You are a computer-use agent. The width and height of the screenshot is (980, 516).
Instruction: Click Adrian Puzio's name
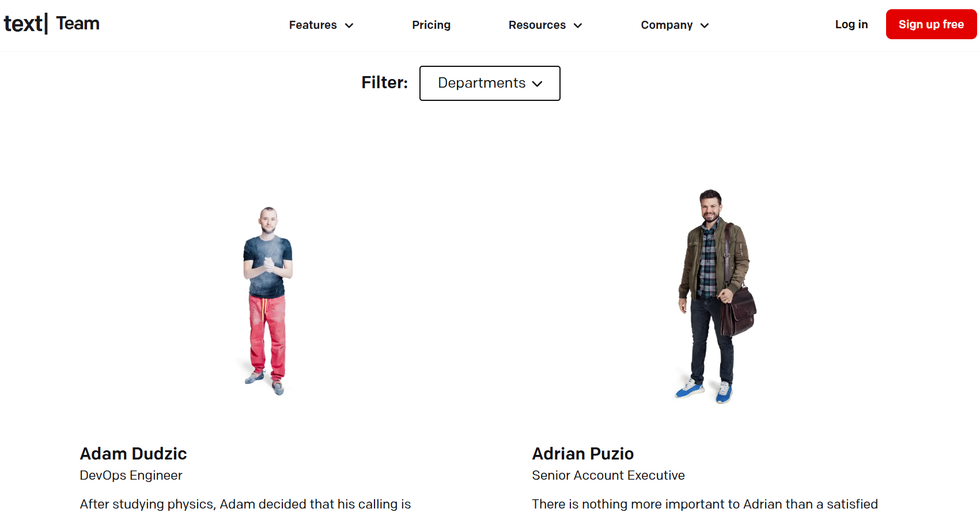(x=582, y=454)
